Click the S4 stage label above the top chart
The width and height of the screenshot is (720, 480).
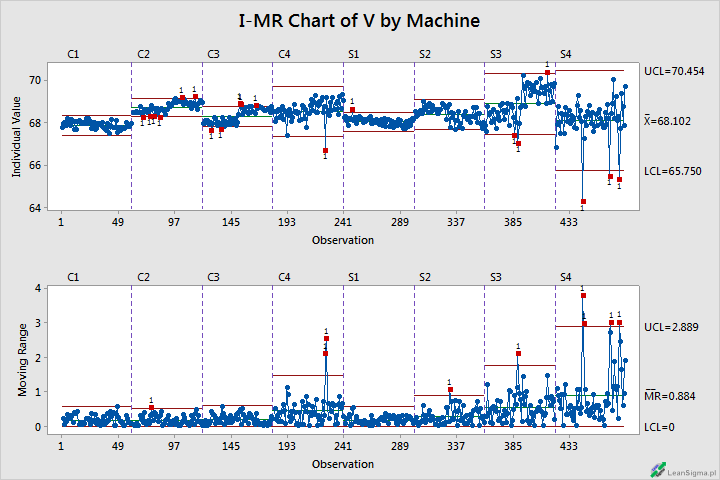(566, 53)
